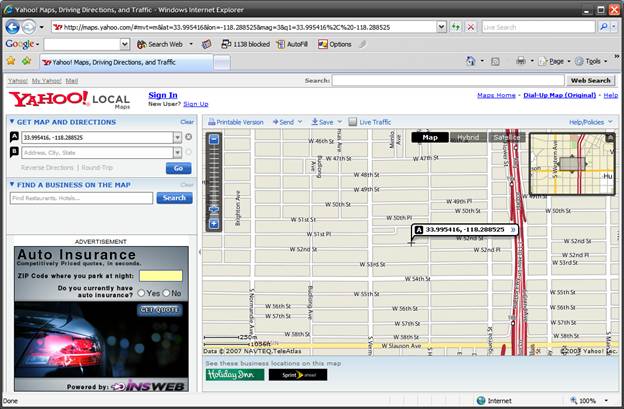624x409 pixels.
Task: Expand the location A marker label arrow
Action: click(x=513, y=230)
